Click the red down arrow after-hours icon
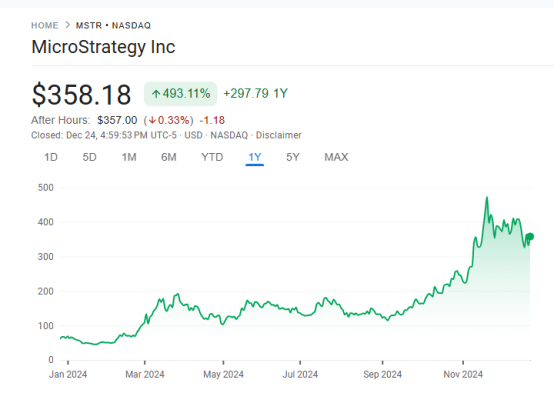 coord(152,121)
